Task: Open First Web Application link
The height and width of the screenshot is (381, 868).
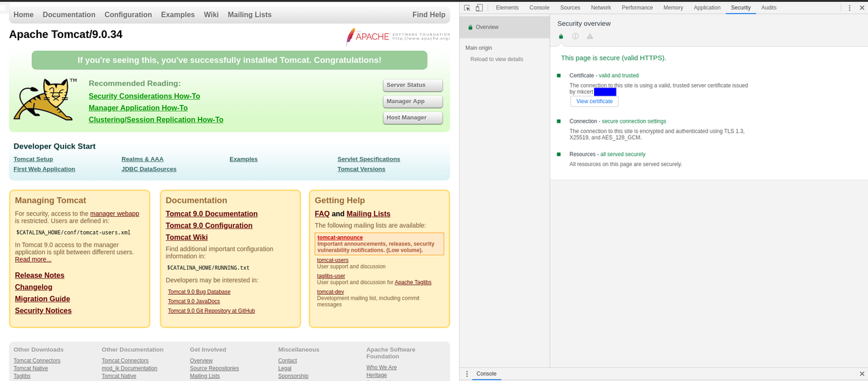Action: [44, 169]
